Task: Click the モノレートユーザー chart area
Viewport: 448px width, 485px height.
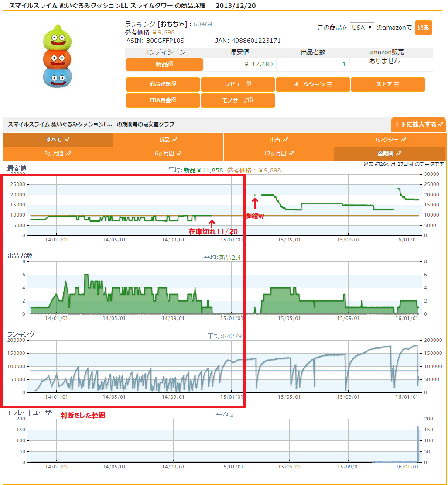Action: tap(225, 440)
